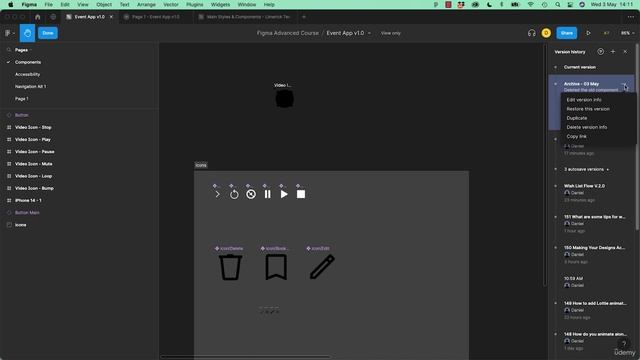
Task: Click the pencil edit icon on canvas
Action: (322, 267)
